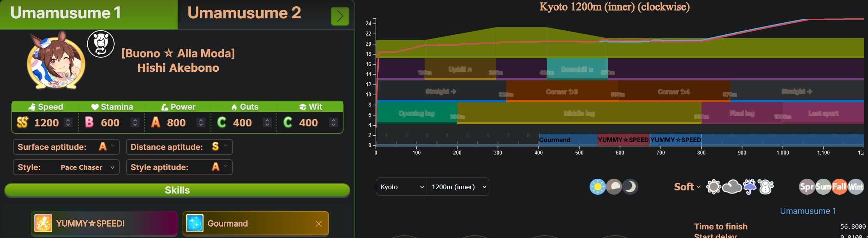The height and width of the screenshot is (238, 868).
Task: Click the Gourmand activation bar on chart
Action: coord(568,140)
